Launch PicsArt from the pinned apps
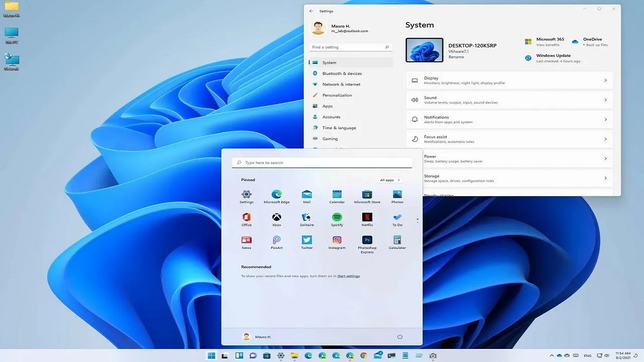 [277, 242]
